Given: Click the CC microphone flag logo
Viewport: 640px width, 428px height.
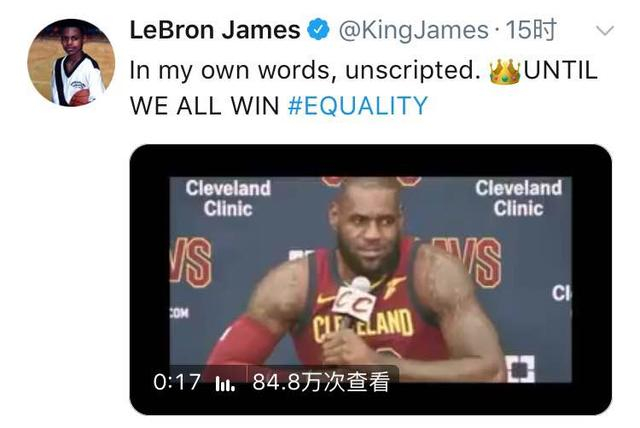Looking at the screenshot, I should [x=354, y=302].
